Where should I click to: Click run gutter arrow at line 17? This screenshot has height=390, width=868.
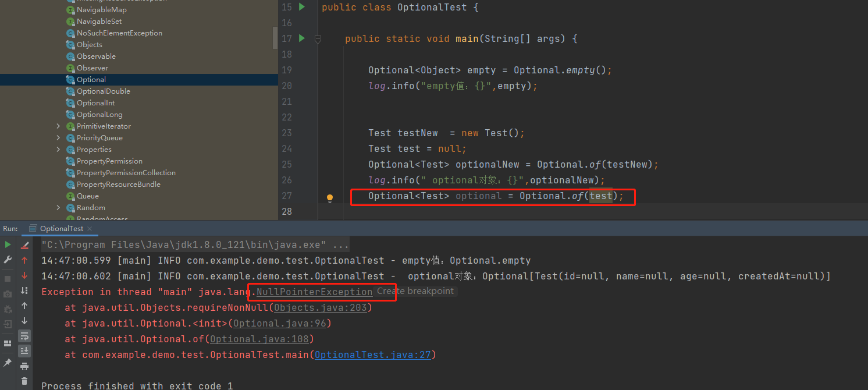pos(301,38)
